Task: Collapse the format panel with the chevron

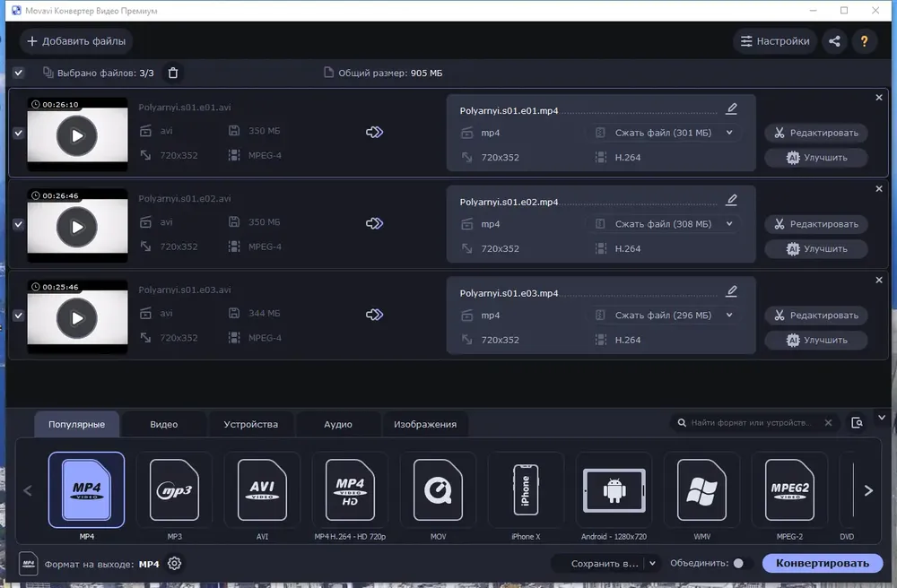Action: pos(882,418)
